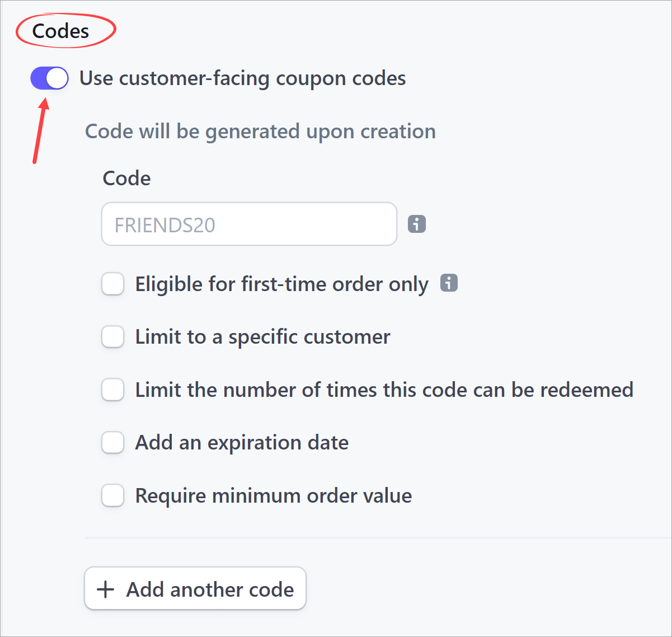Click the Code label above the input
Viewport: 672px width, 637px height.
(x=126, y=178)
